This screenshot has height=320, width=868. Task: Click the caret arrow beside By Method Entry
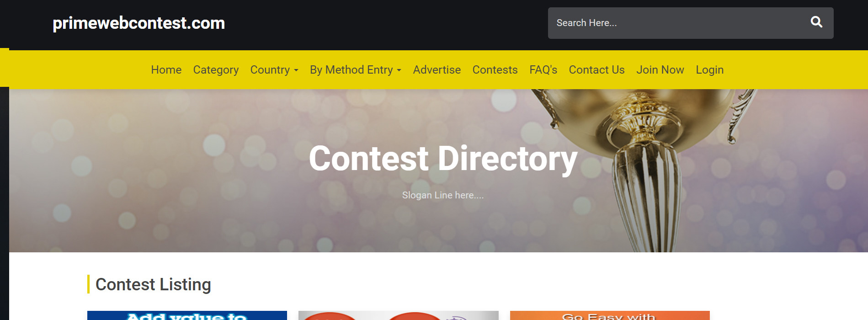[399, 70]
